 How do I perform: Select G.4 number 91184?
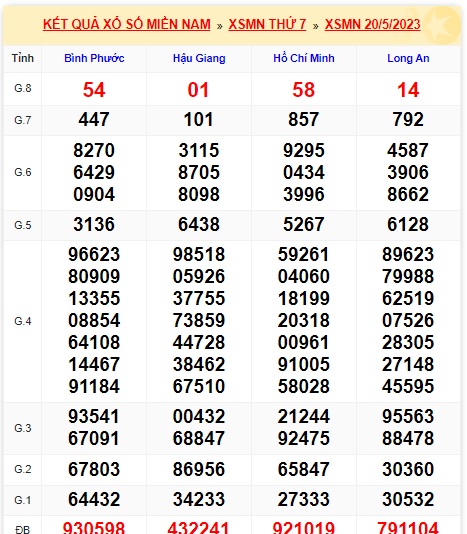pos(94,387)
